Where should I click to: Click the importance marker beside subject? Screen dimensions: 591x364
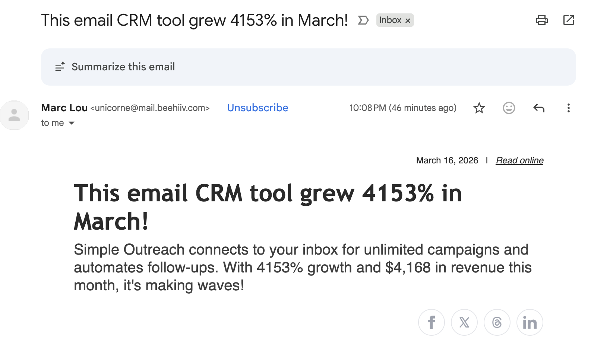pyautogui.click(x=363, y=20)
